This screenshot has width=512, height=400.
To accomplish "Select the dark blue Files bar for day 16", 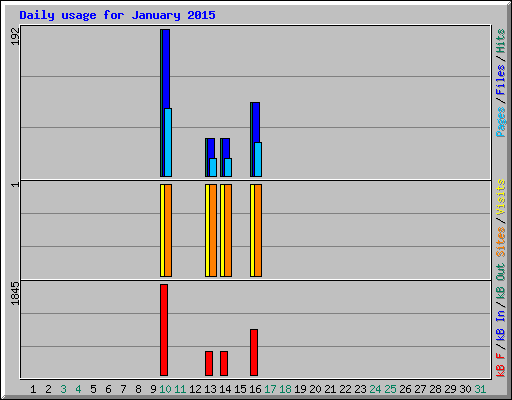I will (x=256, y=122).
